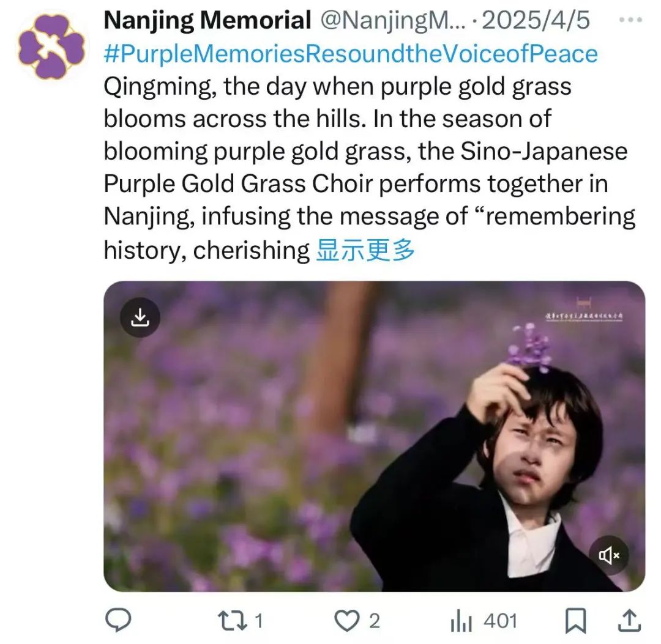The height and width of the screenshot is (644, 661).
Task: Download the video with the download icon
Action: (x=140, y=317)
